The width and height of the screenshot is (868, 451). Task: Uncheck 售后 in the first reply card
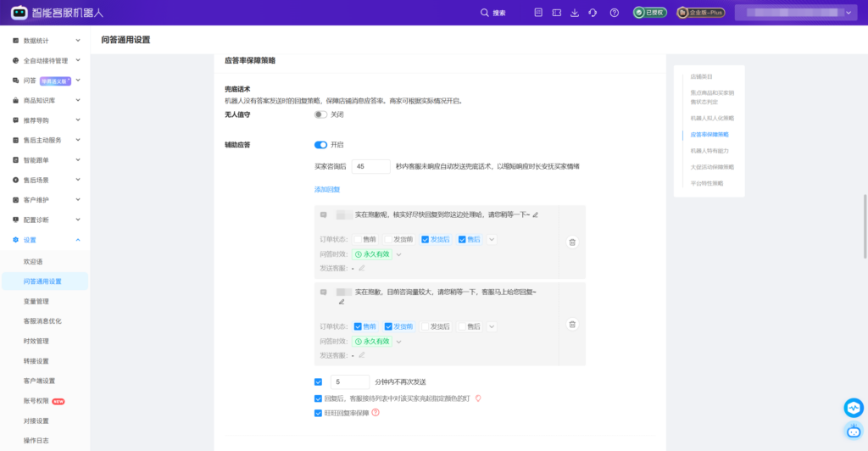[x=462, y=240]
